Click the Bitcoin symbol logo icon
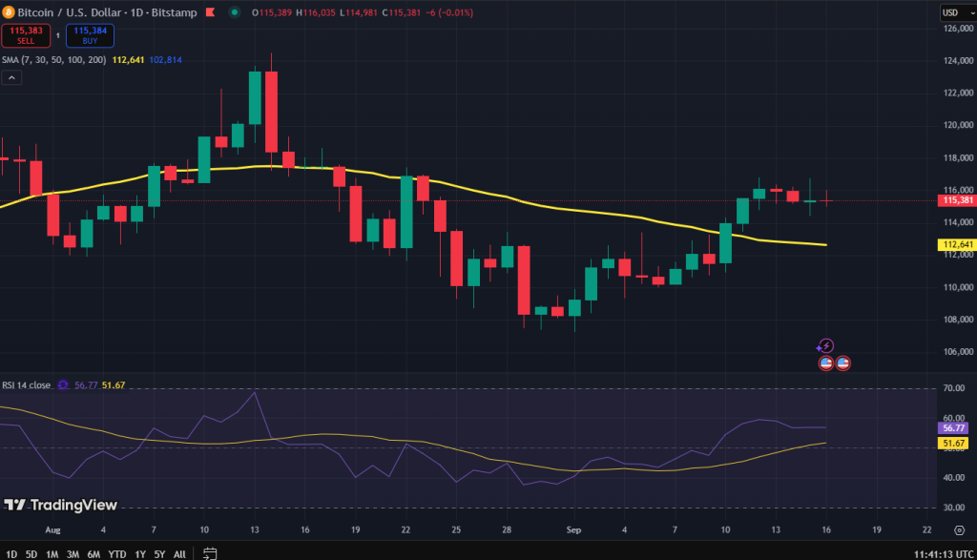This screenshot has width=977, height=560. click(9, 12)
